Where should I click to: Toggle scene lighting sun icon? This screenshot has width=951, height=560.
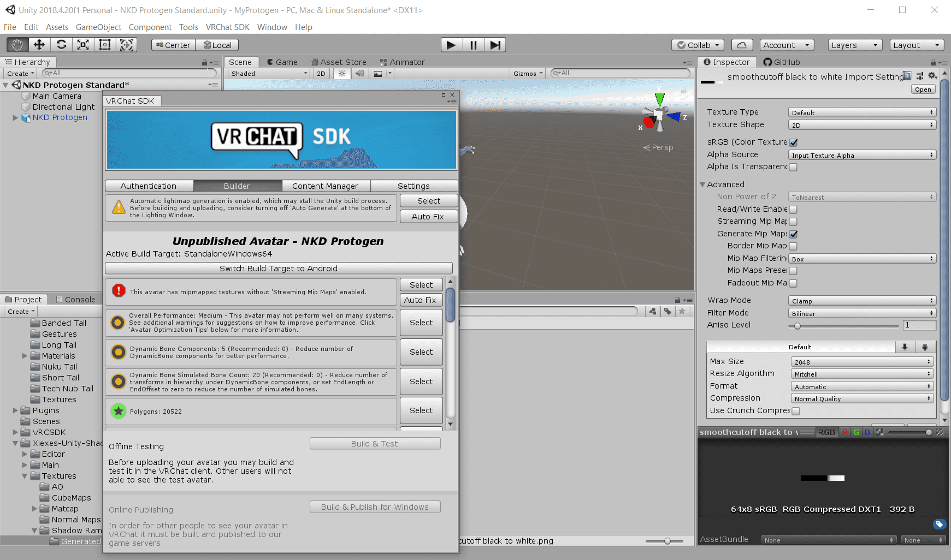(342, 74)
